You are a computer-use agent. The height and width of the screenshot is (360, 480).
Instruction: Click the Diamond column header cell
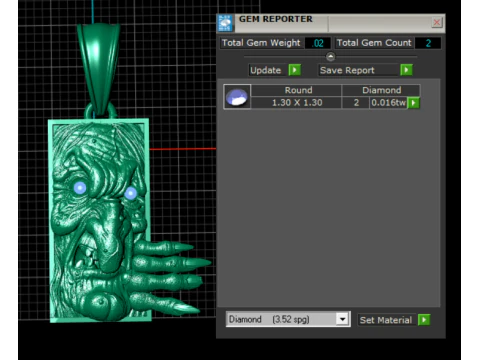(381, 90)
